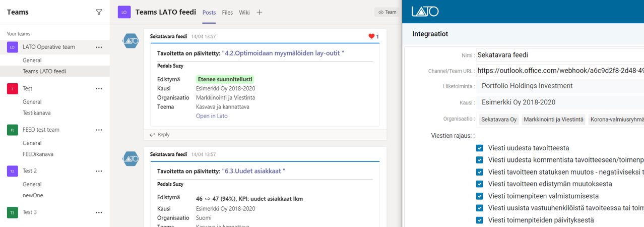
Task: Click the Nimi input field
Action: (559, 55)
